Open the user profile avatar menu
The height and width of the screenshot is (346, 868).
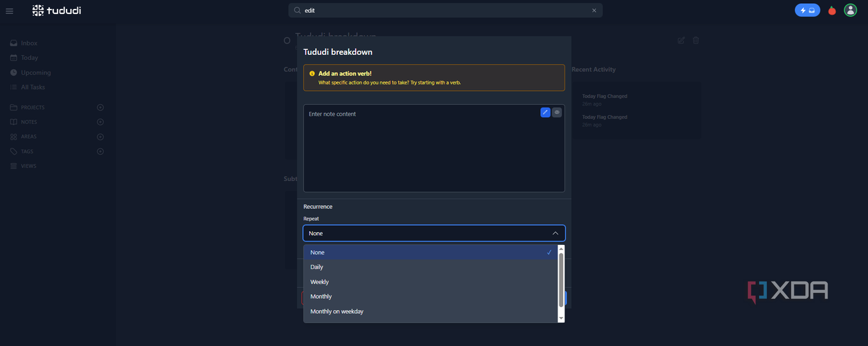tap(850, 10)
